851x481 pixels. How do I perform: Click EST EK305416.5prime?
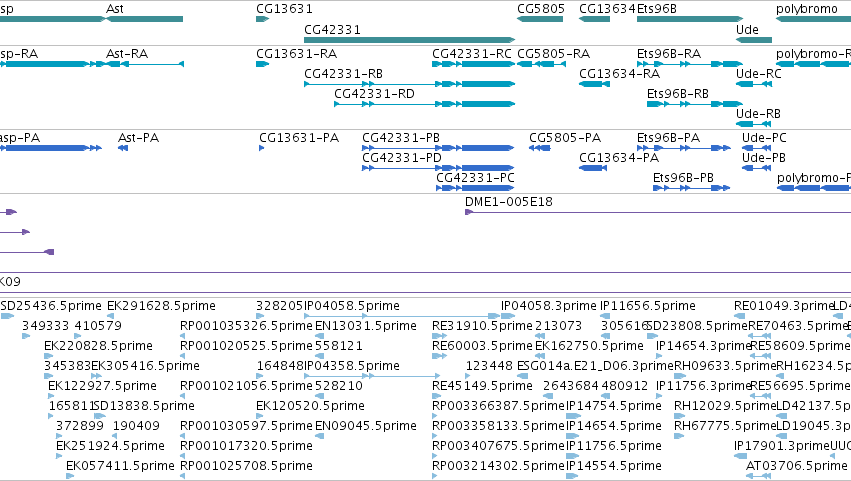(x=145, y=366)
